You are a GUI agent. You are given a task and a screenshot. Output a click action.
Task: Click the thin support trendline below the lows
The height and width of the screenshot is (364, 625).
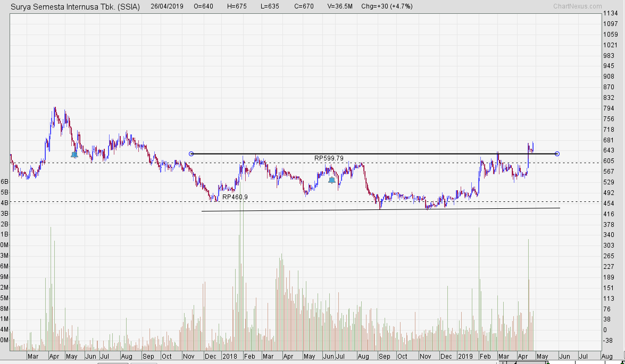tap(381, 209)
